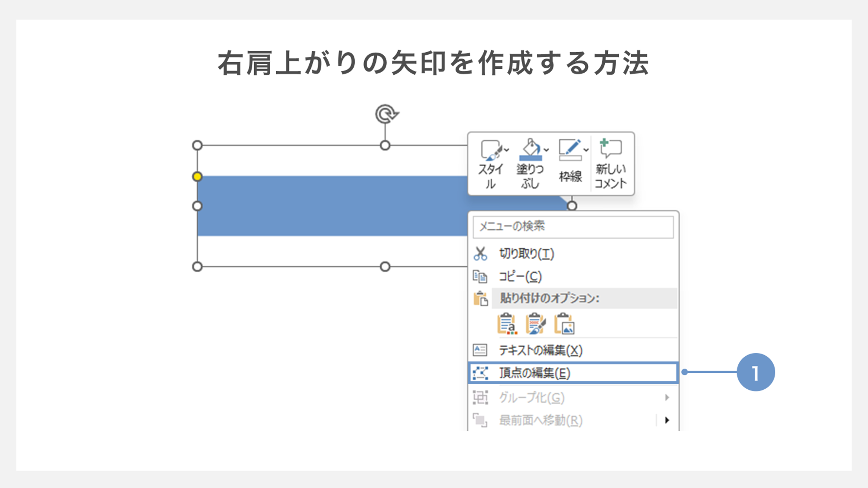Click the text edit icon

(480, 350)
